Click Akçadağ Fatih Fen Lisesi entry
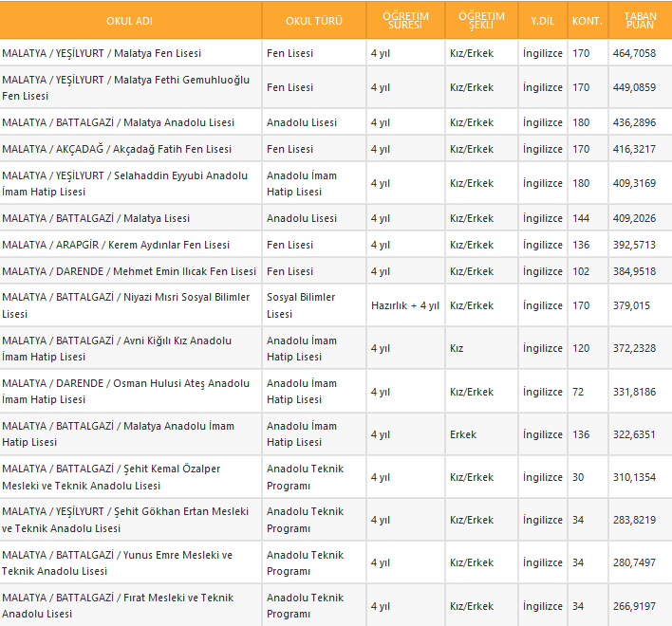The height and width of the screenshot is (626, 672). pos(117,149)
